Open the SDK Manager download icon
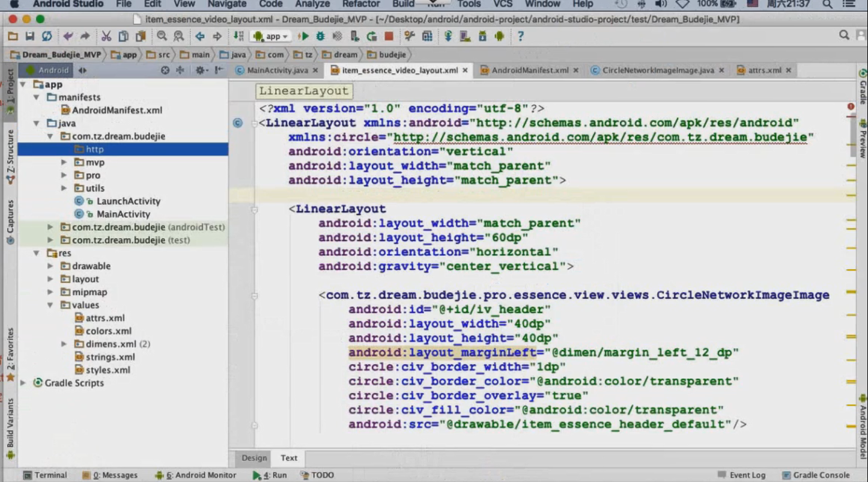 click(x=482, y=37)
